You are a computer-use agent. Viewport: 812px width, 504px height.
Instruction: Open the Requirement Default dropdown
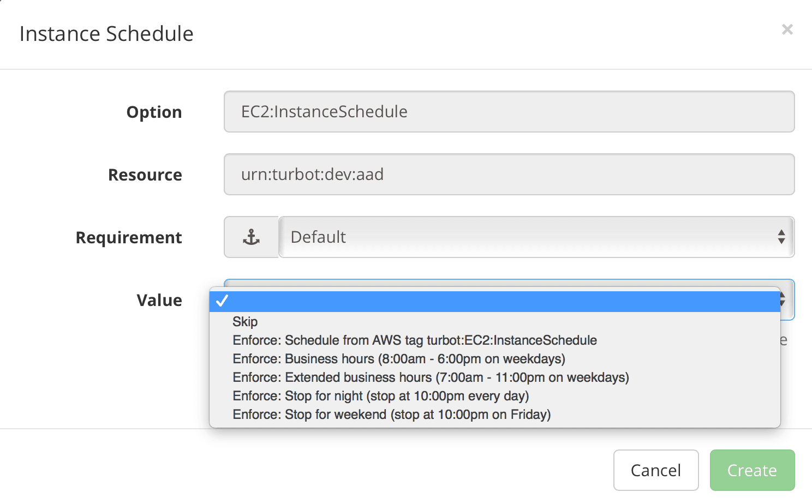click(x=536, y=237)
